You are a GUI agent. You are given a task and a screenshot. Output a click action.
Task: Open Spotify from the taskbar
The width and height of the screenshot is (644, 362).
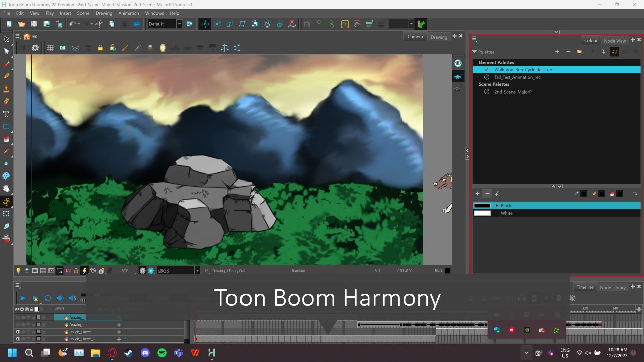click(x=162, y=353)
